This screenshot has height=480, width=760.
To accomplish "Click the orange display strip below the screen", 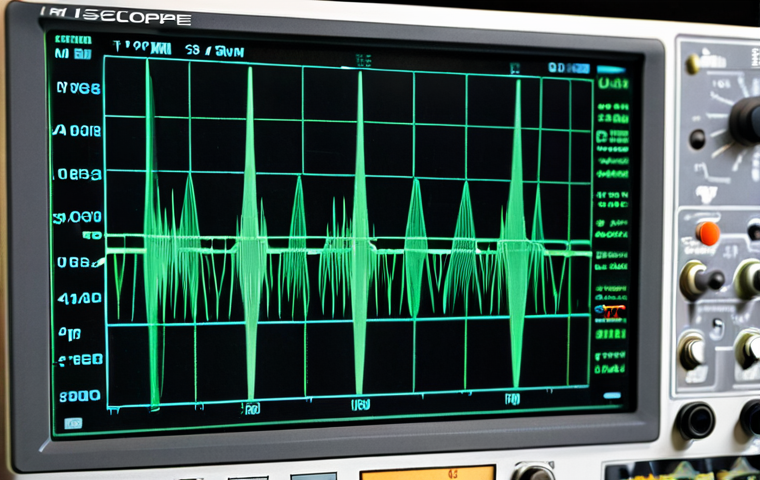I will (x=428, y=473).
